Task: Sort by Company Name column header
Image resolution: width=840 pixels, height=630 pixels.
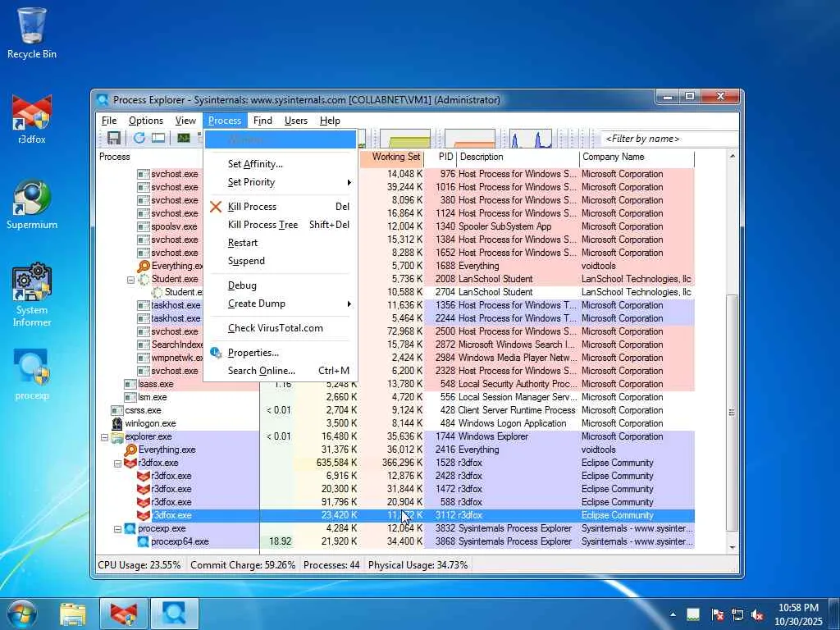Action: point(637,157)
